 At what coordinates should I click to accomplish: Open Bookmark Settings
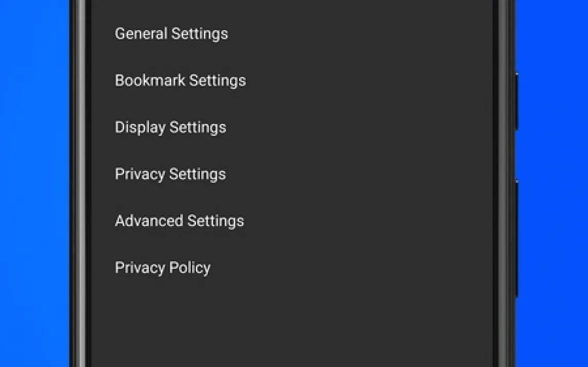click(x=180, y=80)
